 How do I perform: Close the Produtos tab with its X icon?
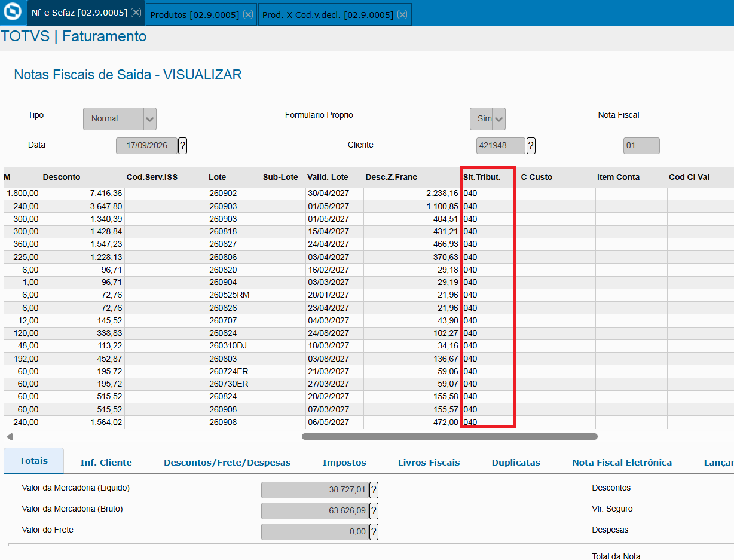point(248,15)
